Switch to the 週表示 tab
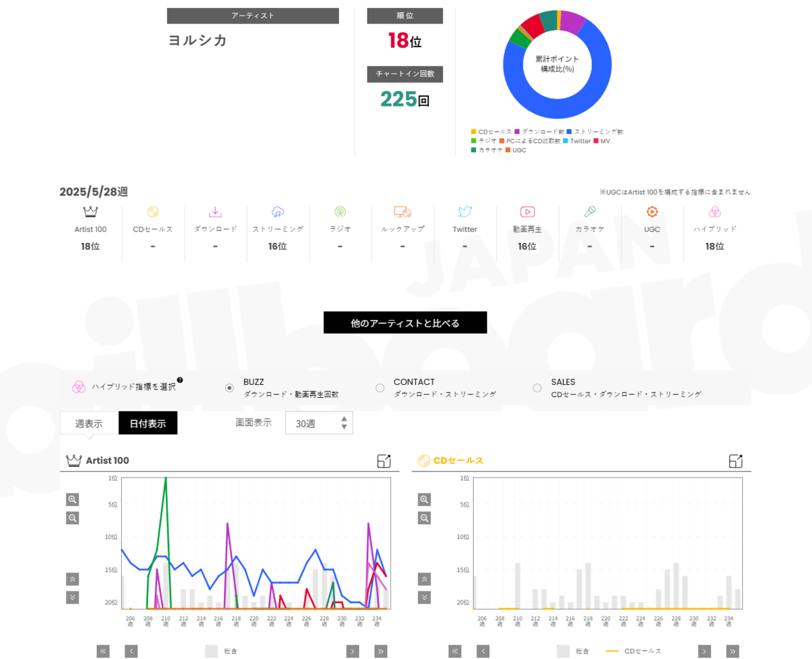812x659 pixels. click(x=89, y=424)
